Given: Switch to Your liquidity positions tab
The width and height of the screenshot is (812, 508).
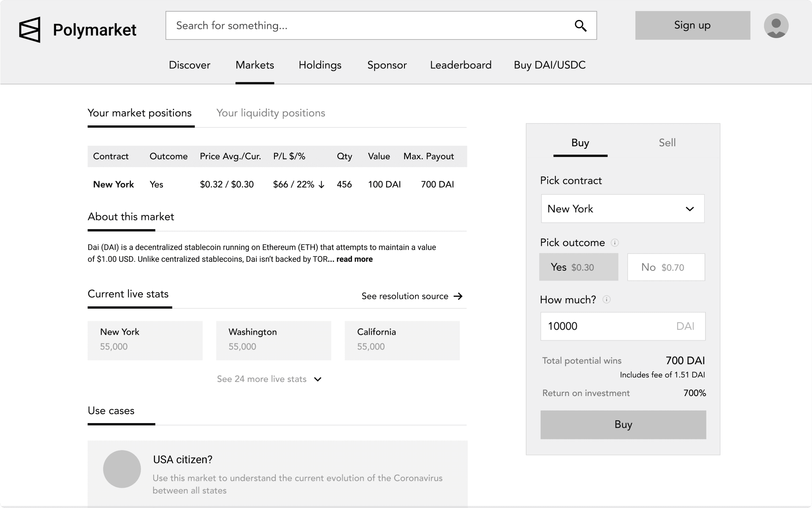Looking at the screenshot, I should coord(271,113).
